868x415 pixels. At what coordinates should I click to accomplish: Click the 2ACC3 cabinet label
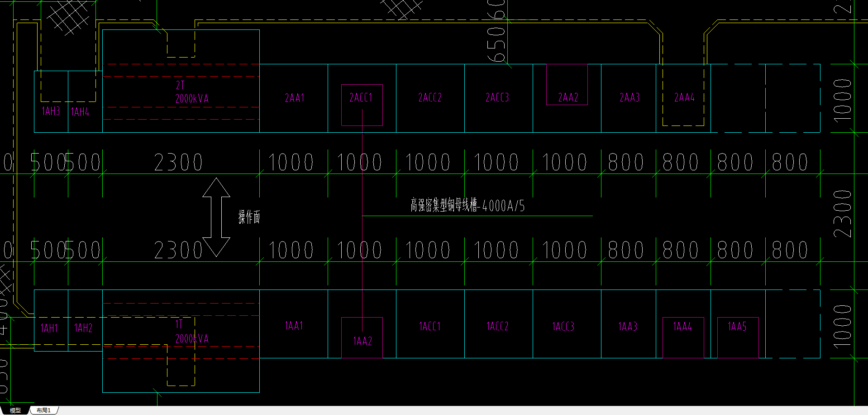tap(497, 97)
